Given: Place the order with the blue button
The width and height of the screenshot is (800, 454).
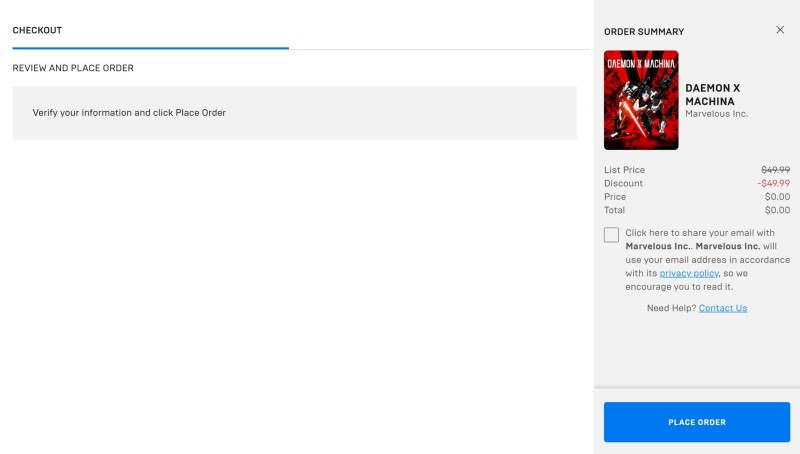Looking at the screenshot, I should point(697,422).
